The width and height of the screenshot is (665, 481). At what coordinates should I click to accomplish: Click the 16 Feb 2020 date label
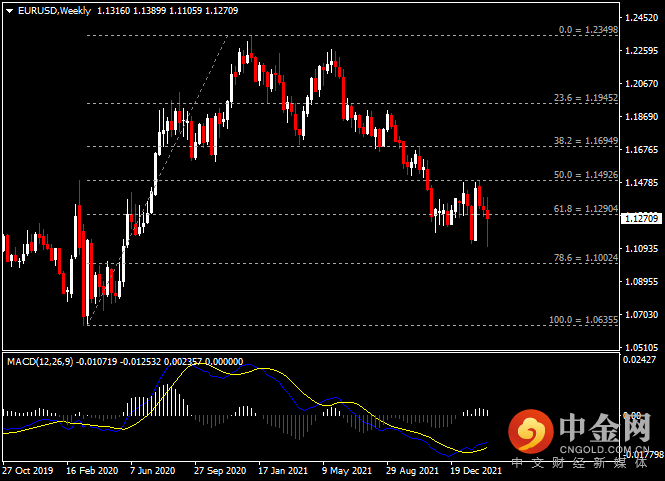tap(92, 470)
